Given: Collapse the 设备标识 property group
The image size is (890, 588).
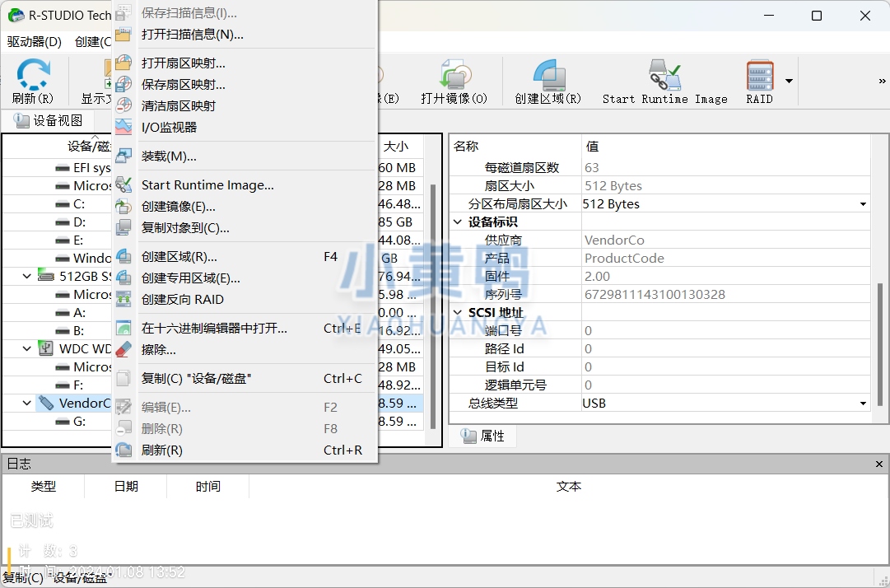Looking at the screenshot, I should click(458, 222).
